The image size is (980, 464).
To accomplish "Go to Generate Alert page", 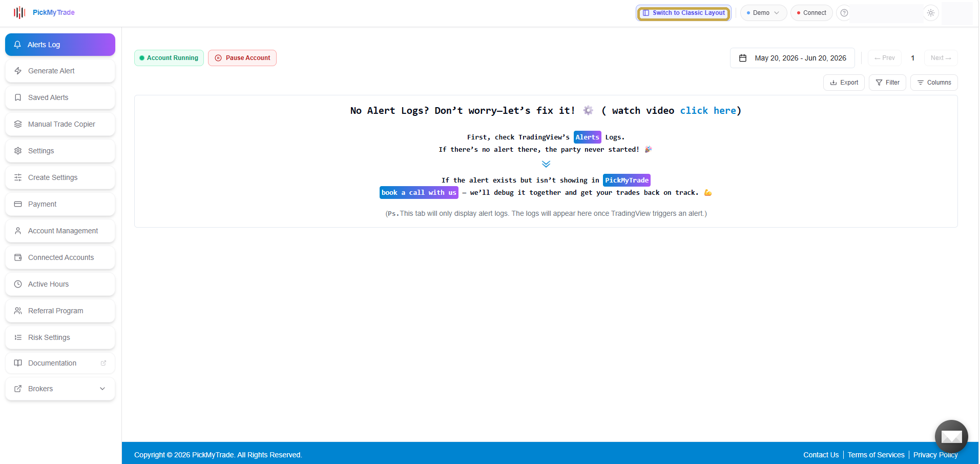I will point(60,71).
